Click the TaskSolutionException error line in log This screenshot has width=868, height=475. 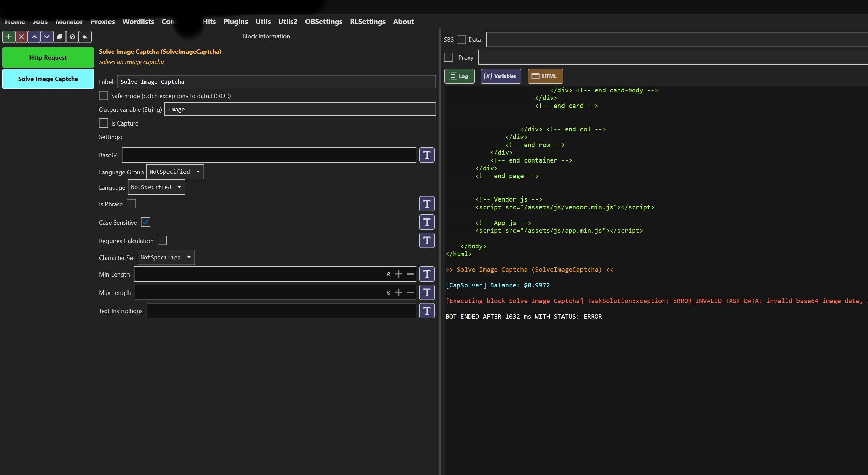pos(657,301)
